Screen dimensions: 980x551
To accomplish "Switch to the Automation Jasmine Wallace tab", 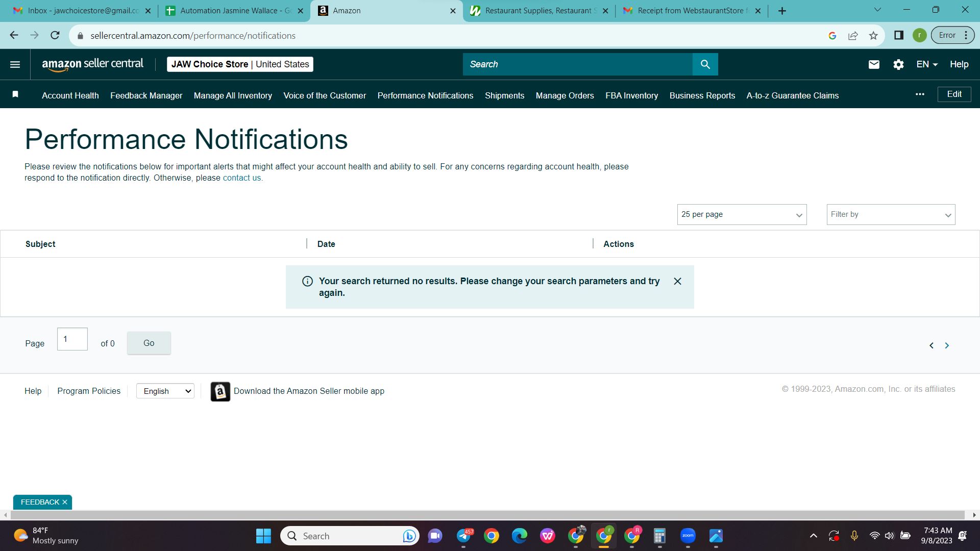I will pos(234,11).
